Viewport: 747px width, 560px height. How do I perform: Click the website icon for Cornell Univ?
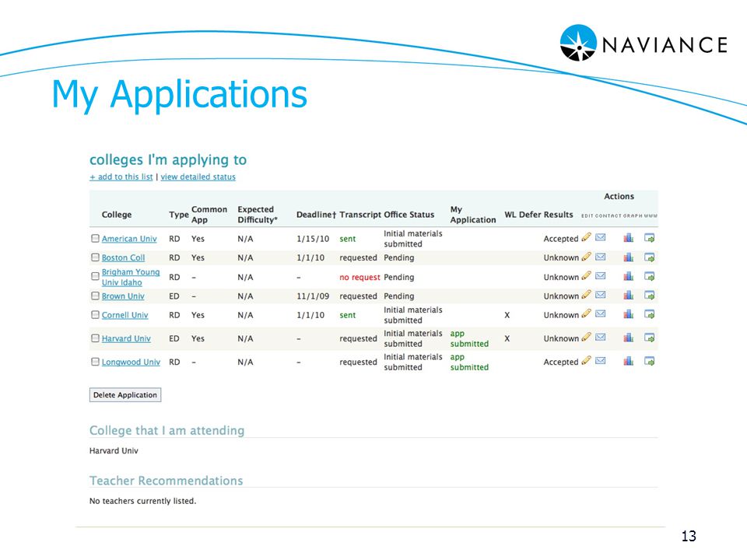649,314
